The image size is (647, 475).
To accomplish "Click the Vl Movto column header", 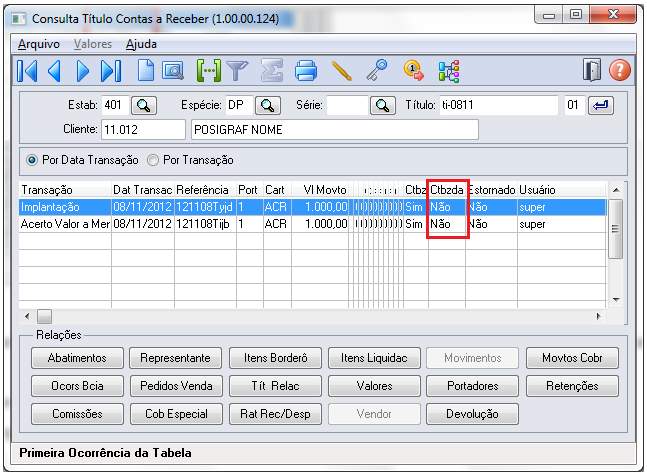I will (320, 190).
